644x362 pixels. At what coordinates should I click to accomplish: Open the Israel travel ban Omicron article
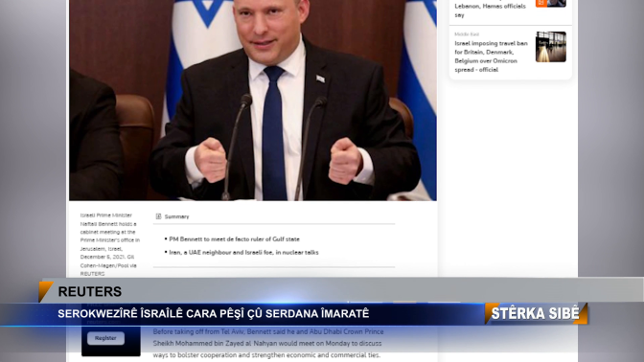point(491,57)
